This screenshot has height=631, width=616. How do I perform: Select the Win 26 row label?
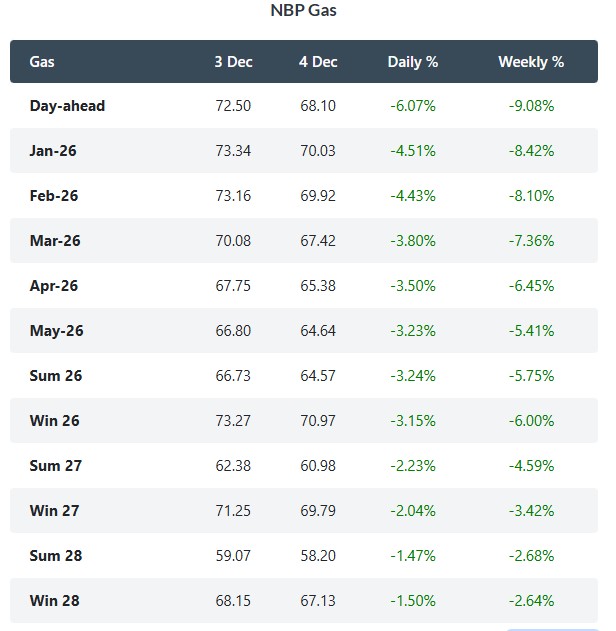(55, 421)
